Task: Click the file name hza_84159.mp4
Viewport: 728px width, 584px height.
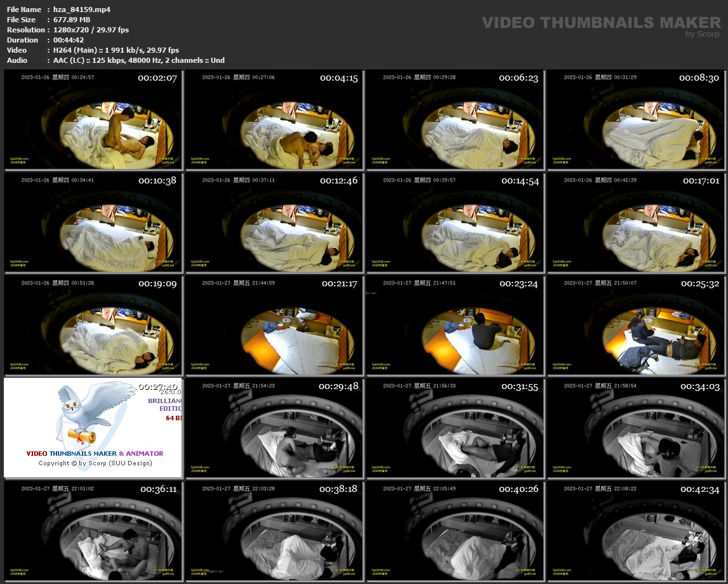Action: (x=82, y=10)
